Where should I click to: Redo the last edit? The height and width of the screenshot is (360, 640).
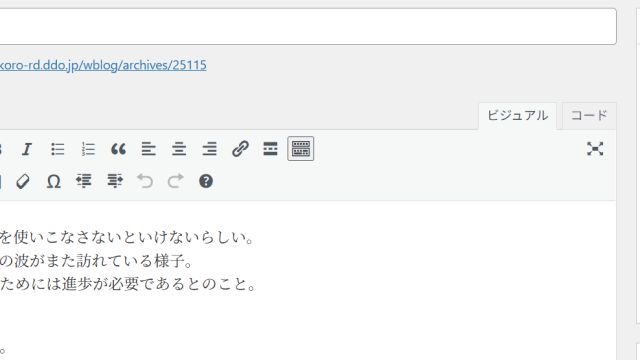tap(176, 181)
